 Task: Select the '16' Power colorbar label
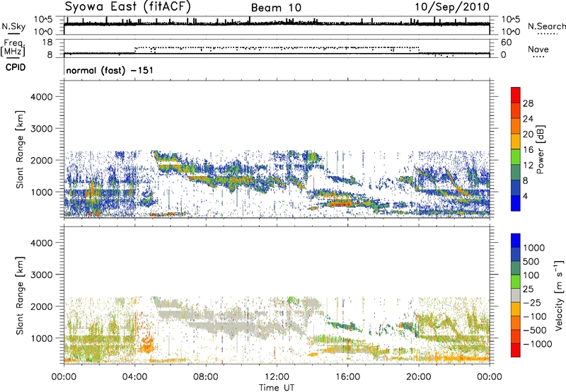click(x=528, y=150)
